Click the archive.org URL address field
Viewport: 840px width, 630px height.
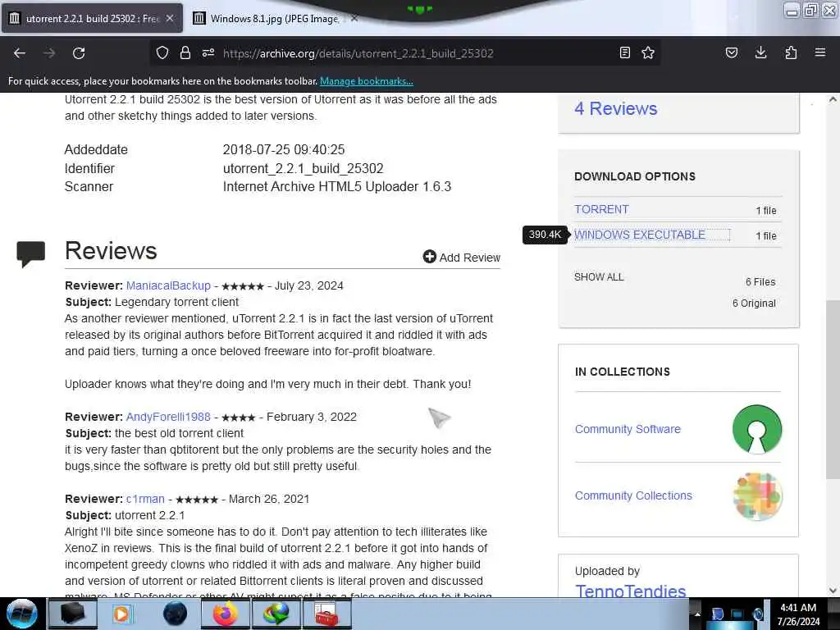358,53
